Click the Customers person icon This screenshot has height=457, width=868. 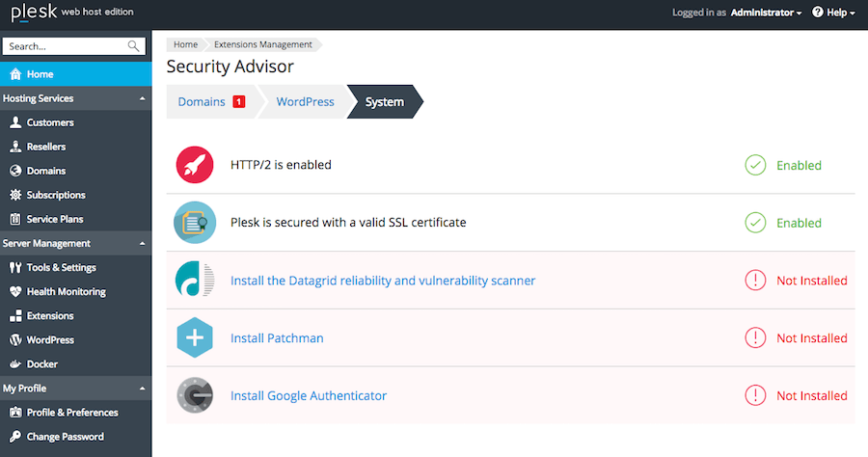tap(15, 122)
